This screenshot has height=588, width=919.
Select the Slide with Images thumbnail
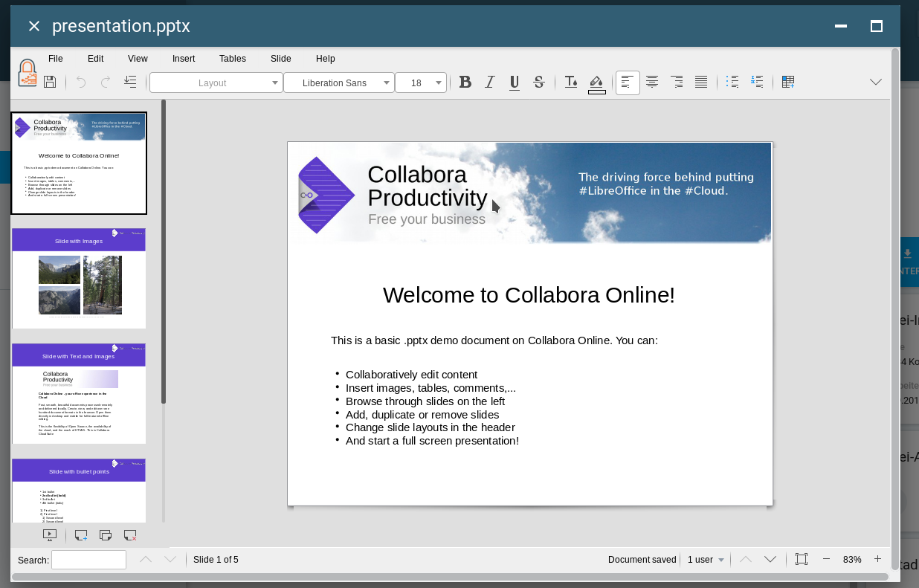pos(79,278)
